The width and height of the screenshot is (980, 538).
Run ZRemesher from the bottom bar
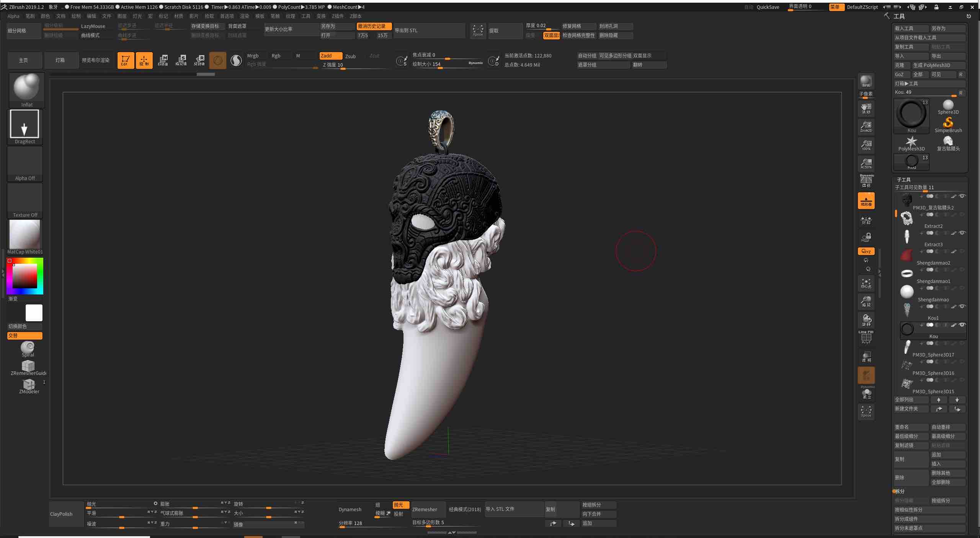[425, 510]
